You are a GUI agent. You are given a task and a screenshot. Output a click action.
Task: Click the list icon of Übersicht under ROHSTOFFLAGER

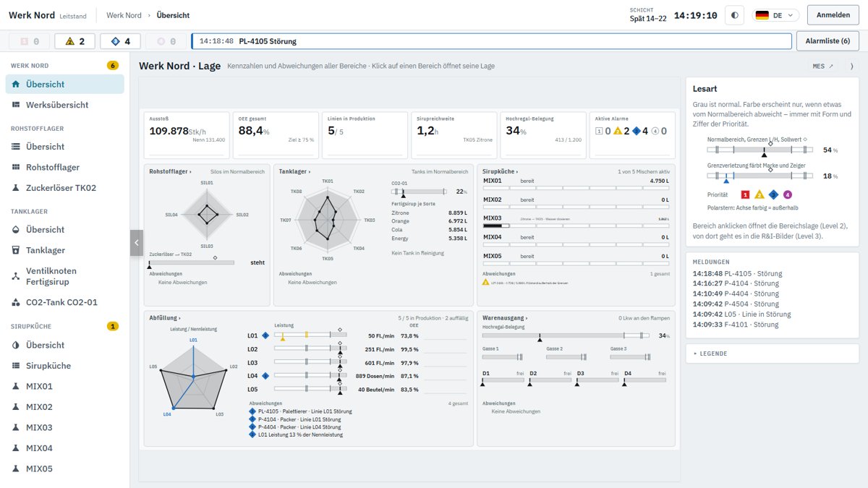click(16, 147)
